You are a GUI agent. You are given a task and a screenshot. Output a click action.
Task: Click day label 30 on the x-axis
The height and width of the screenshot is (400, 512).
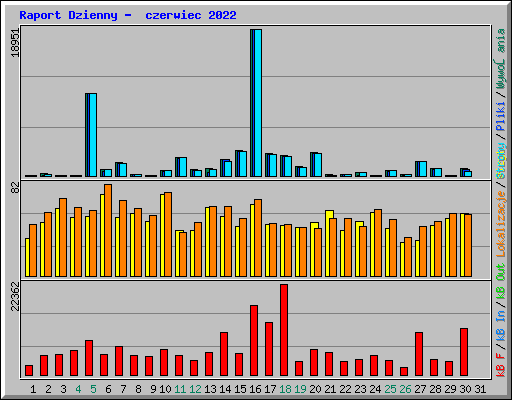[x=465, y=389]
